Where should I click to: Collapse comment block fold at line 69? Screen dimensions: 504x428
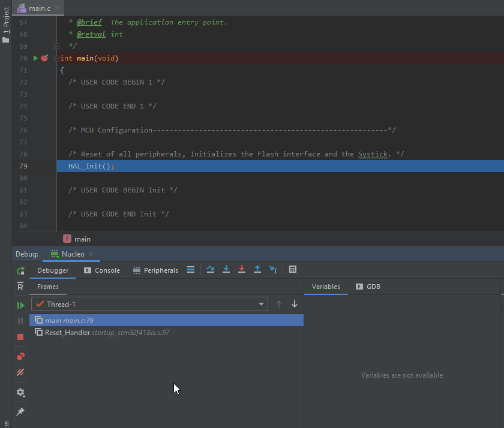tap(56, 46)
